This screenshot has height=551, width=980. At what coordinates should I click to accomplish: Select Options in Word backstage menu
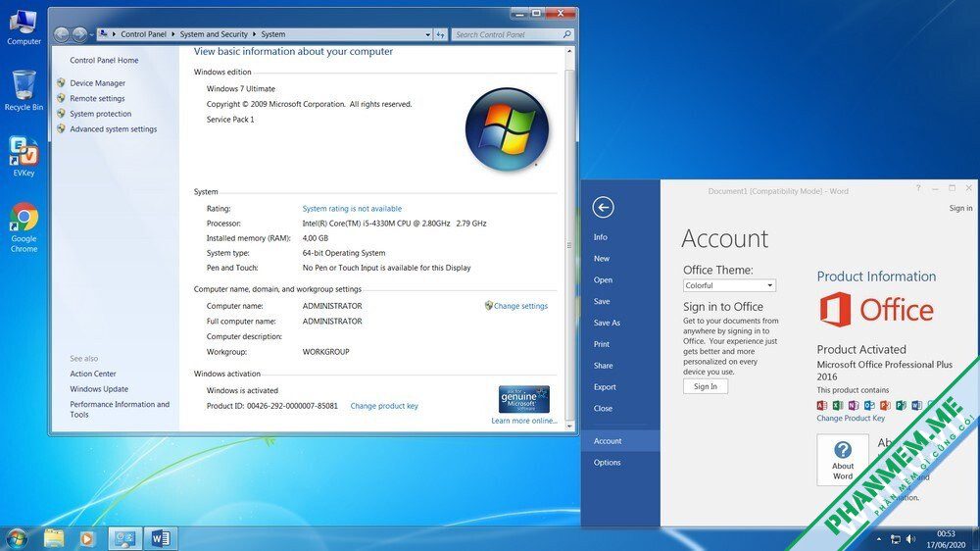pyautogui.click(x=607, y=462)
